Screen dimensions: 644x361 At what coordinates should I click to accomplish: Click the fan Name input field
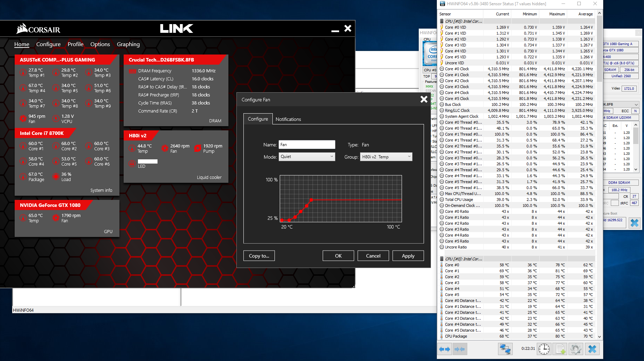tap(307, 145)
